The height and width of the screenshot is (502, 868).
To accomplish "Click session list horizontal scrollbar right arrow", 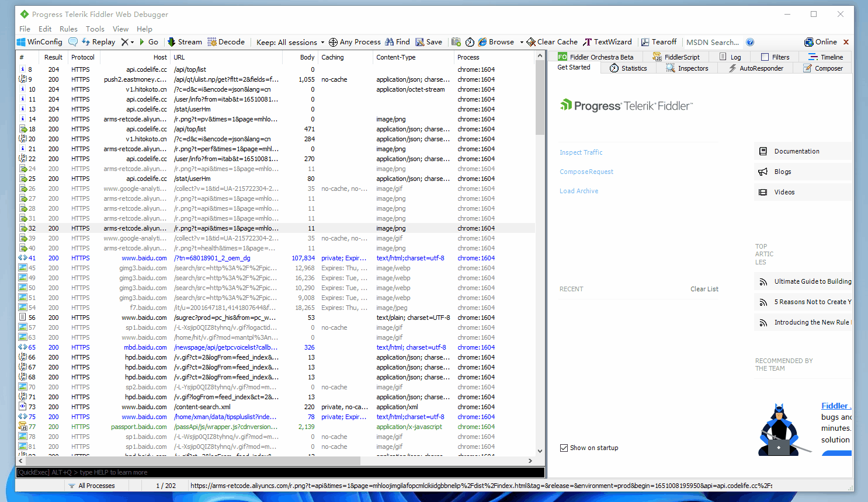I will tap(530, 461).
